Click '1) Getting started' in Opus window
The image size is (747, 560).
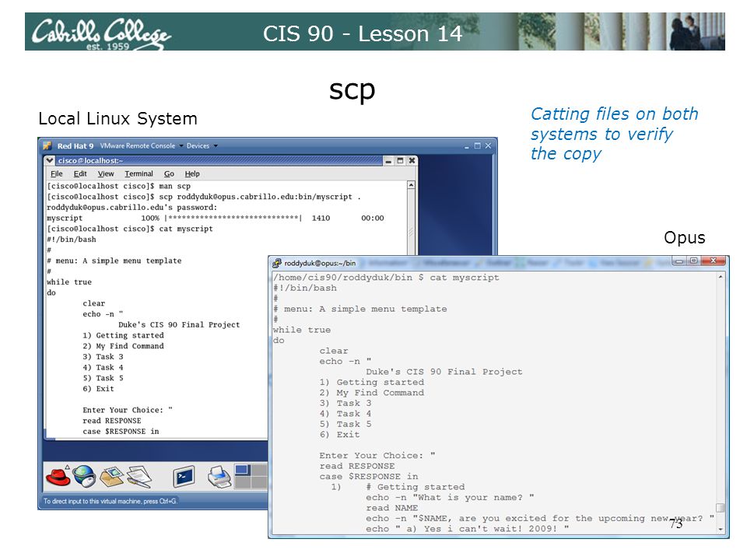coord(372,383)
